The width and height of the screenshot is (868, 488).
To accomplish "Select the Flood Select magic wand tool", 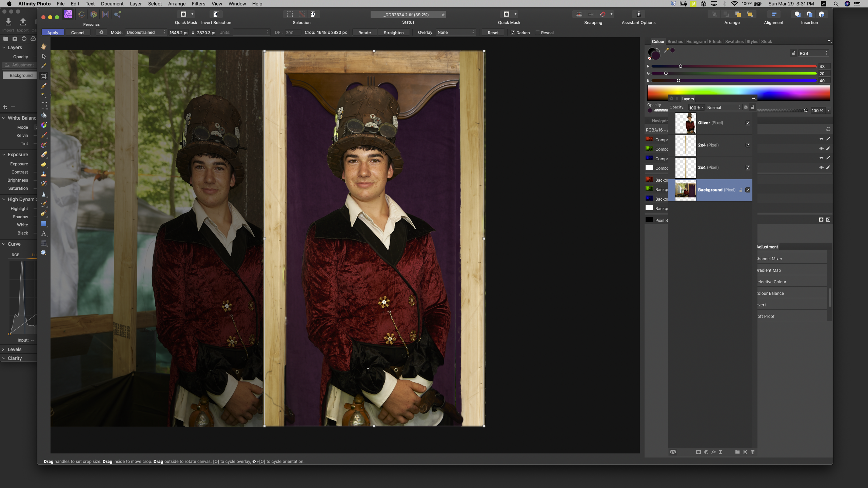I will click(x=44, y=95).
